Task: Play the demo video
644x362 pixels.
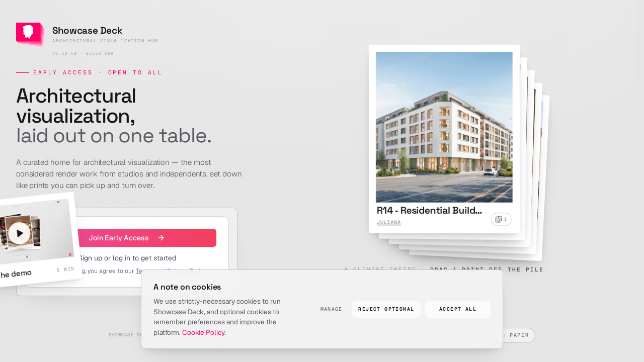Action: (x=20, y=233)
